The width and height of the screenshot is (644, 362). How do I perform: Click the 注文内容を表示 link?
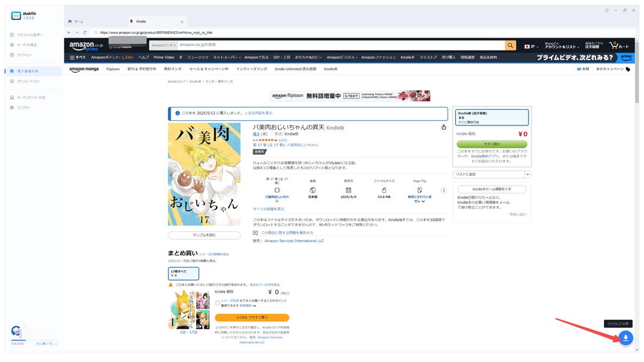pos(260,114)
